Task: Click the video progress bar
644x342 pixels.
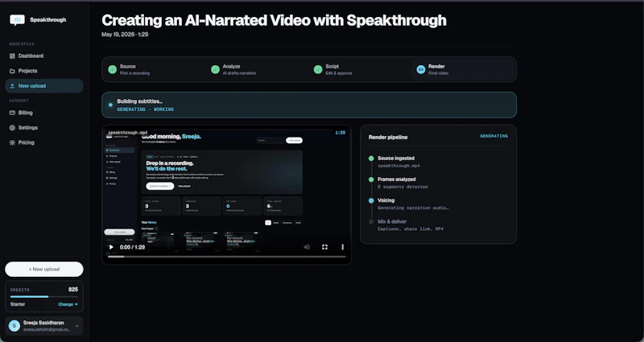Action: [x=227, y=257]
